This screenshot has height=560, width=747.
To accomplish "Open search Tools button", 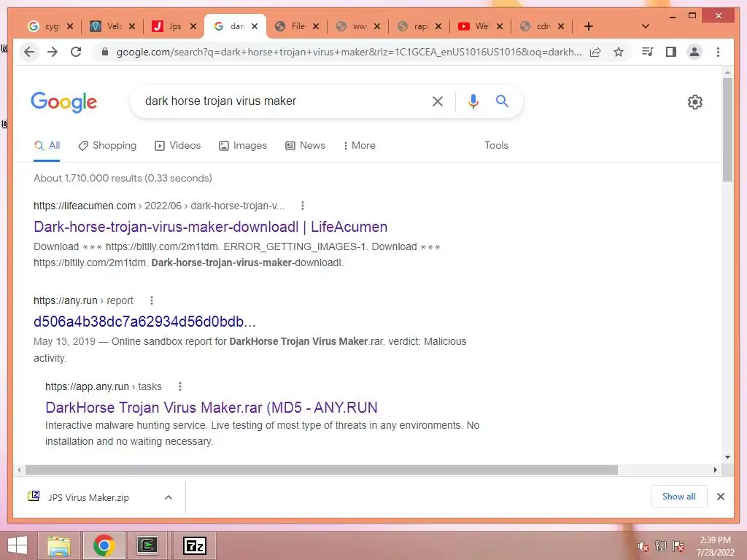I will pyautogui.click(x=496, y=145).
